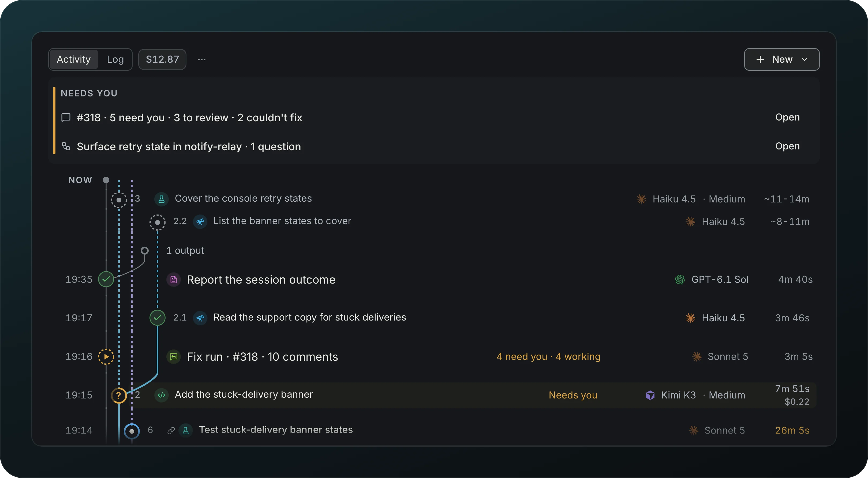Click the pending node marker for step 3
Screen dimensions: 868x478
(119, 200)
